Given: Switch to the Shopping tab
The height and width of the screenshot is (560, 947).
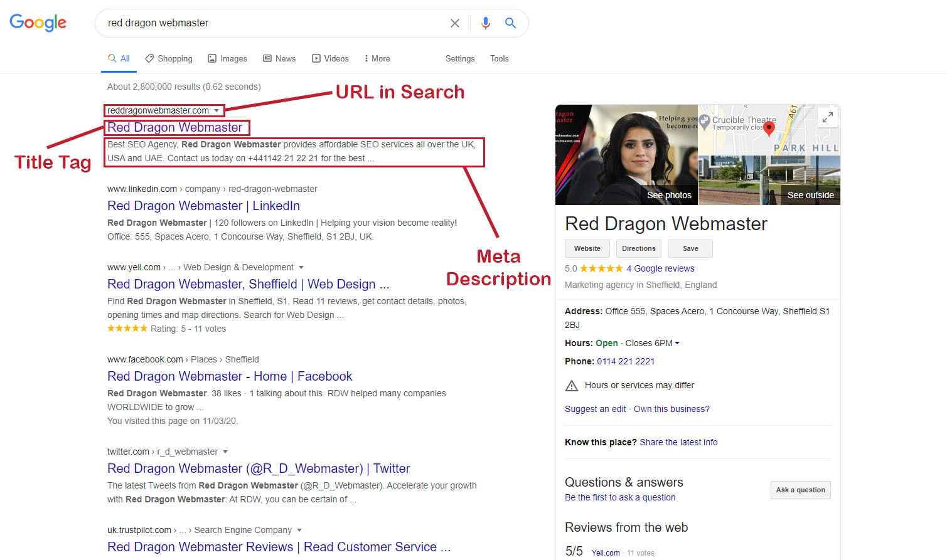Looking at the screenshot, I should pos(169,58).
